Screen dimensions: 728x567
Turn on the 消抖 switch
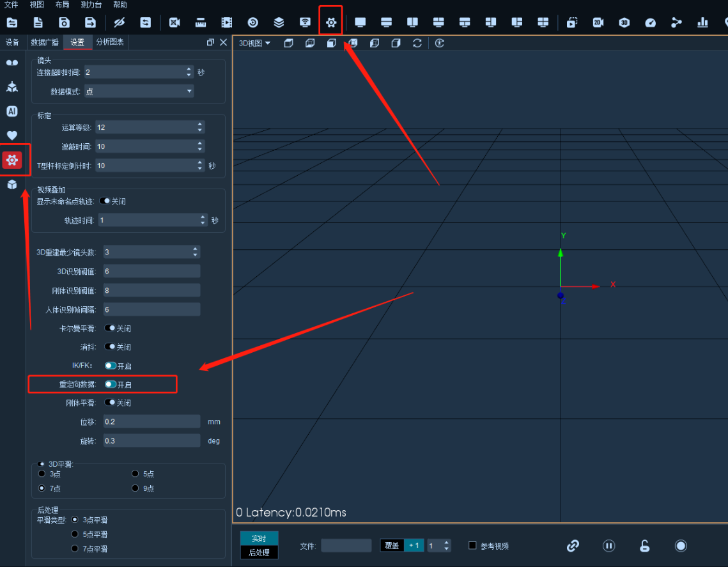[x=110, y=346]
